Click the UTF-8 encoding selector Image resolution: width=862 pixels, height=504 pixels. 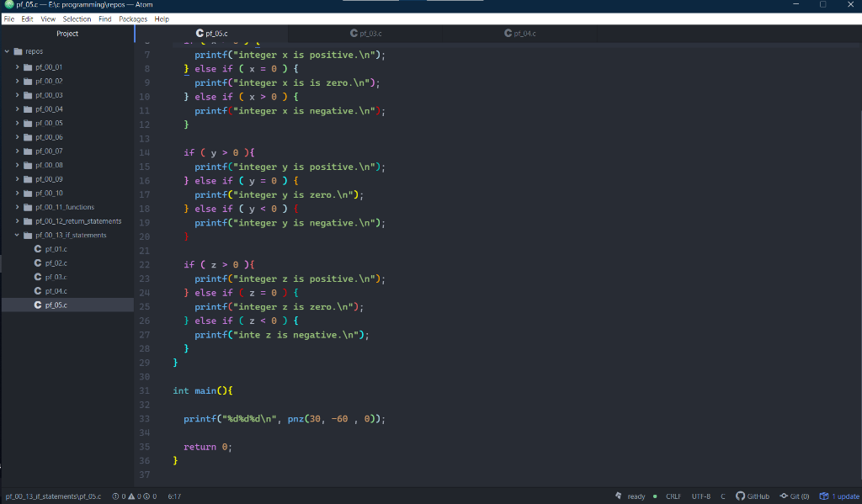tap(700, 496)
